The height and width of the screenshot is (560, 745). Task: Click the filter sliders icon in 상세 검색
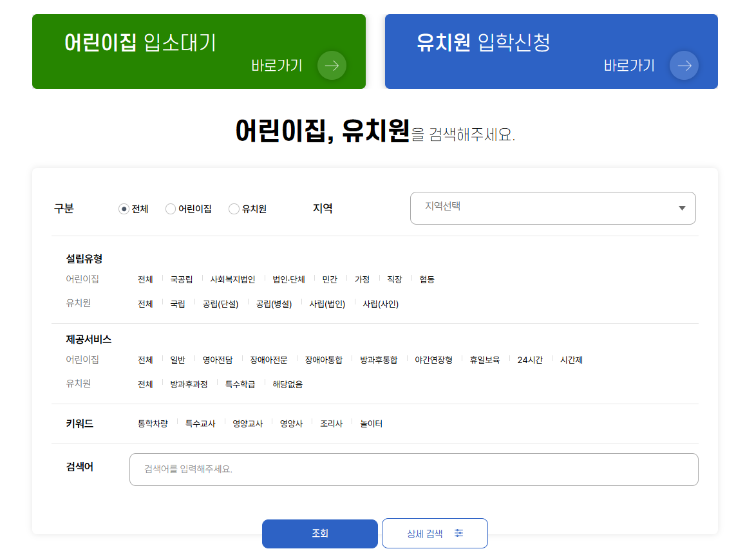tap(458, 533)
